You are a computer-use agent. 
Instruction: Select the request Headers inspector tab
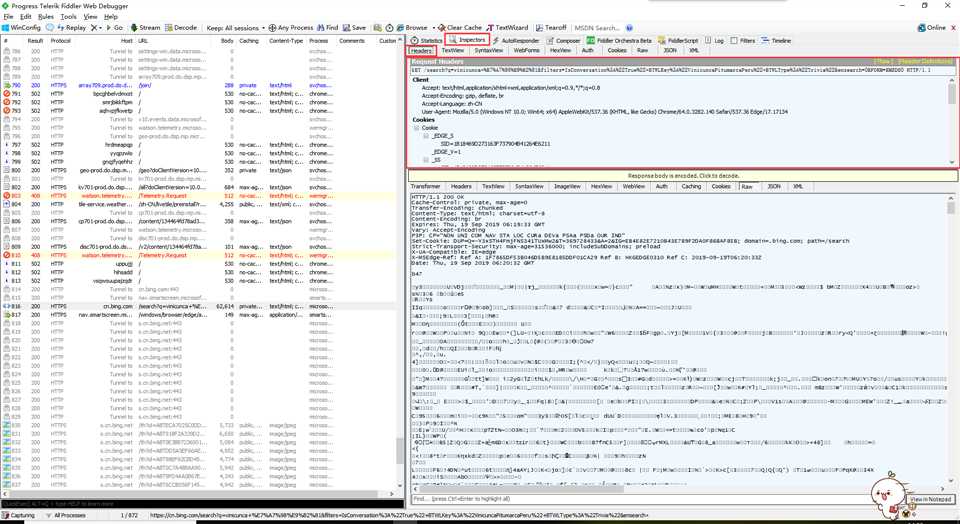coord(421,51)
